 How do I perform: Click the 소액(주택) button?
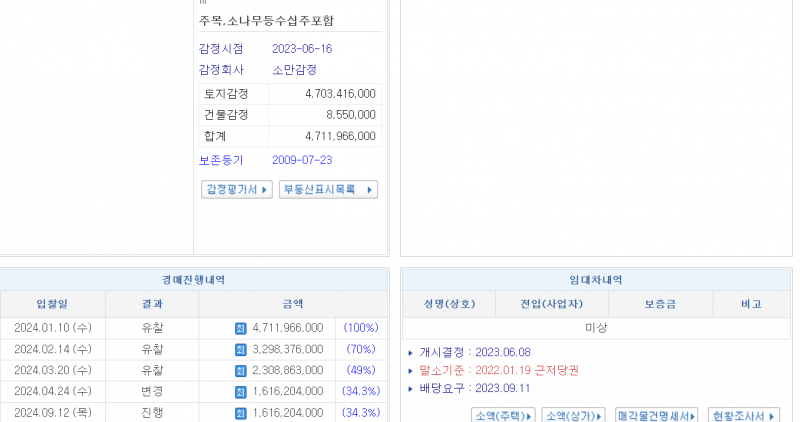(503, 415)
